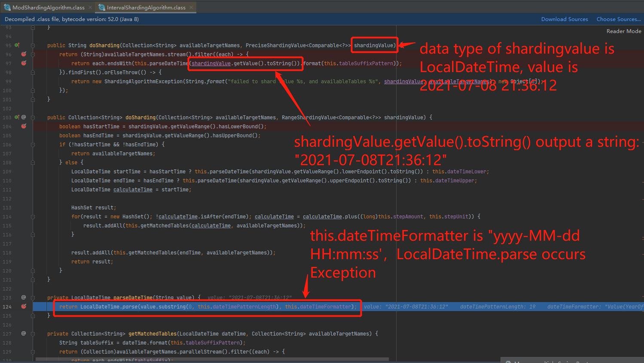Click the class file icon on ModShardingAlgorithm tab
The height and width of the screenshot is (363, 644).
click(x=8, y=7)
